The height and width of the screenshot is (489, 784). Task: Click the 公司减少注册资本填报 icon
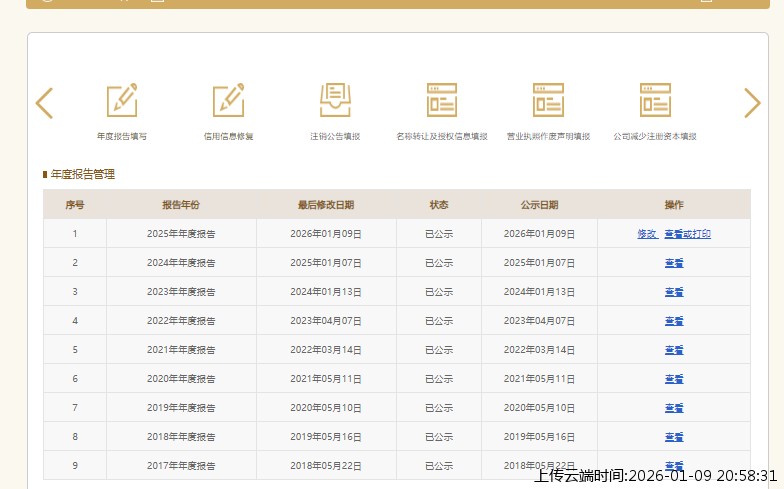point(655,101)
